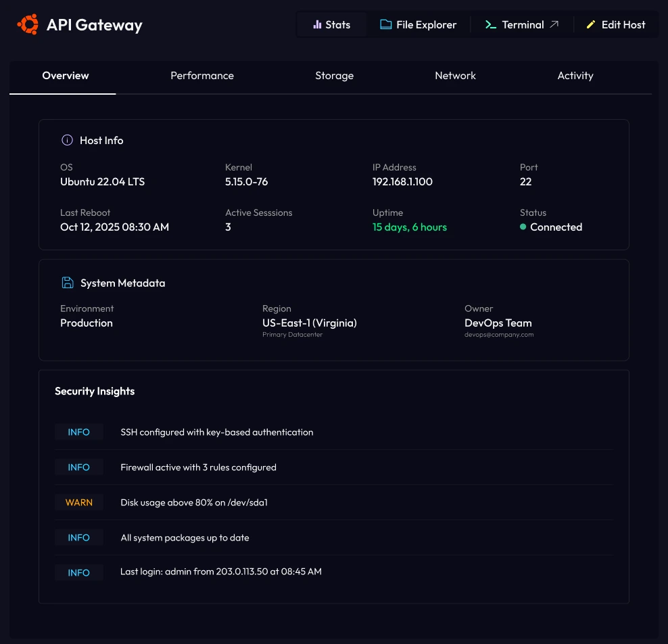668x644 pixels.
Task: Click the Host Info circled-i icon
Action: 67,140
